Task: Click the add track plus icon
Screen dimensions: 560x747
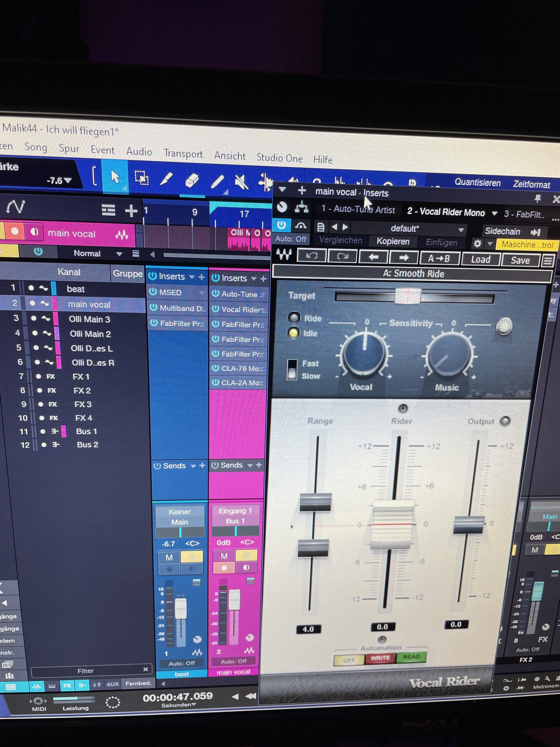Action: click(x=131, y=211)
